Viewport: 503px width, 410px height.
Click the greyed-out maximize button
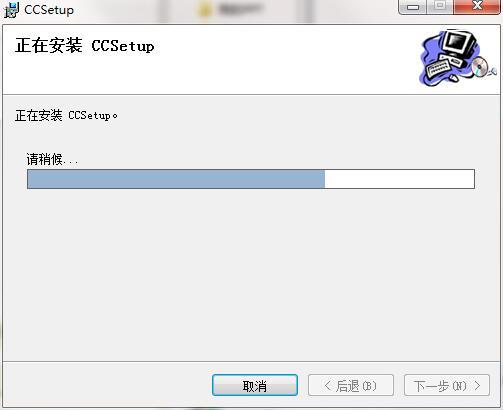(440, 7)
